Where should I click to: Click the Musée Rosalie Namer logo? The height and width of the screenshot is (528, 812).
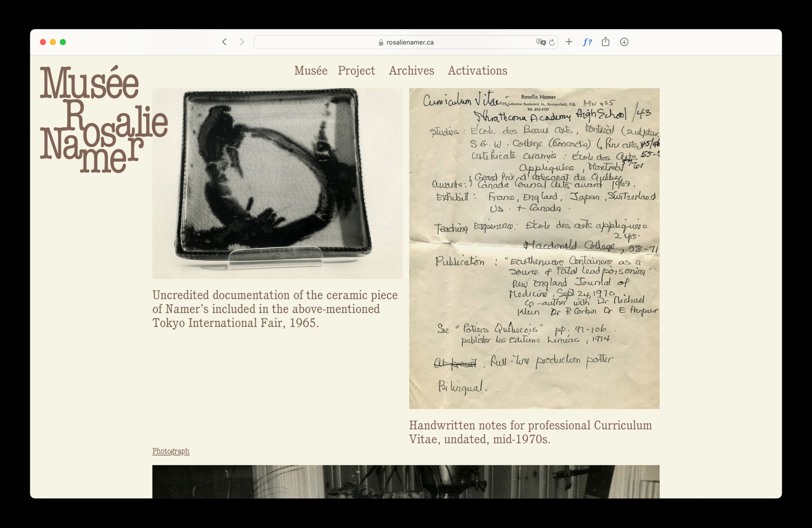point(103,119)
